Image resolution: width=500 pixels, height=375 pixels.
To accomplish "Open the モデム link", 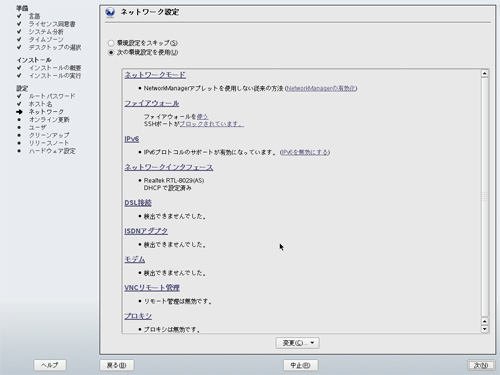I will (135, 259).
